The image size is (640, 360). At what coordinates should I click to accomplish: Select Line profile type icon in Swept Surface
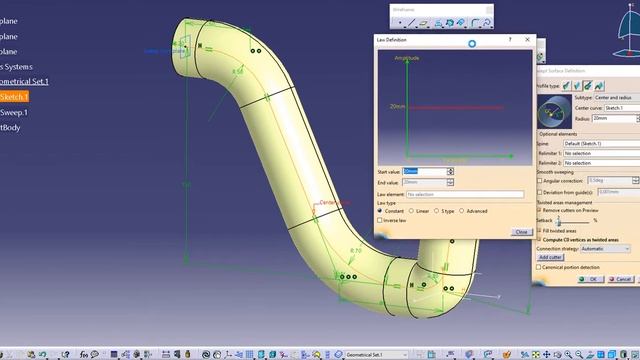click(577, 86)
